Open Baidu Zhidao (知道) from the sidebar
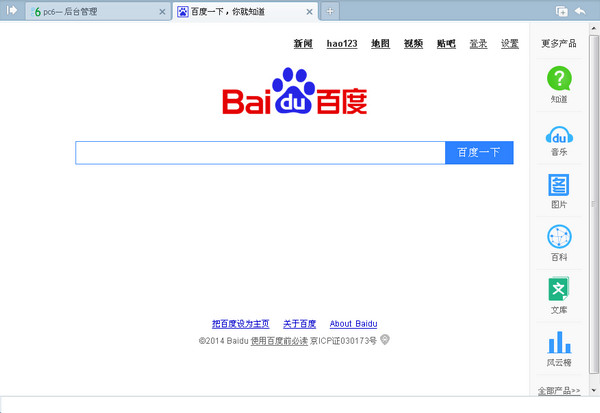600x413 pixels. point(559,80)
